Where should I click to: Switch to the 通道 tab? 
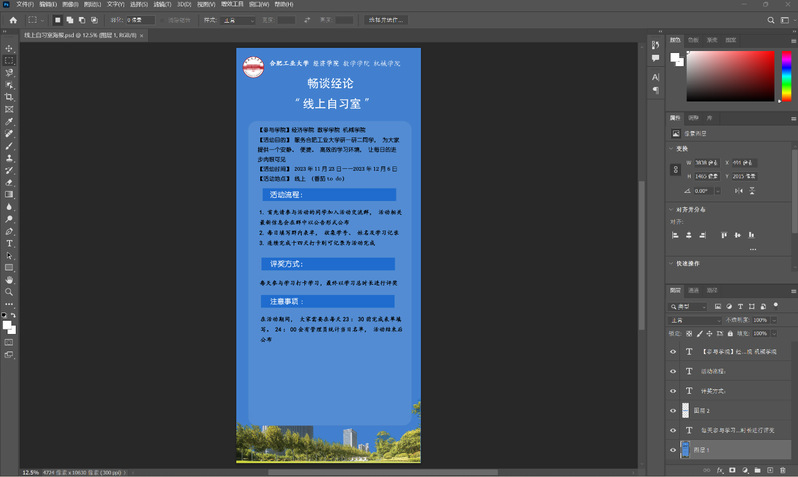(694, 290)
